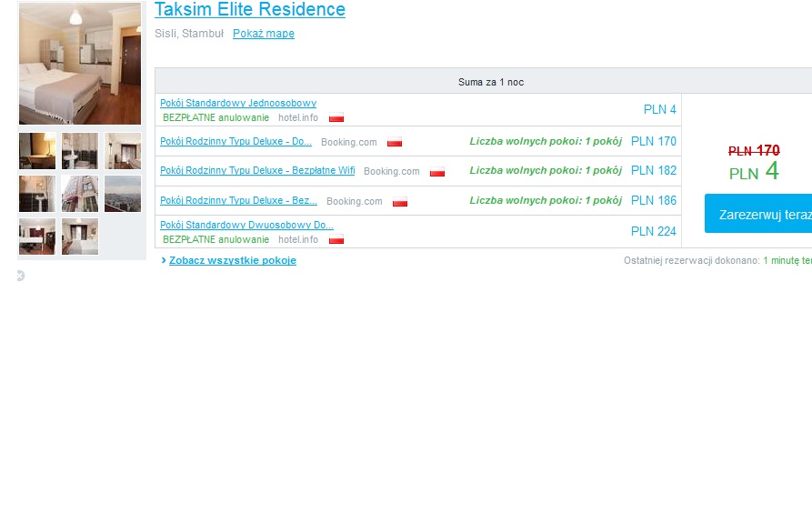Click hotel.info in the Dwuosobowy room row
The image size is (812, 524).
click(298, 239)
